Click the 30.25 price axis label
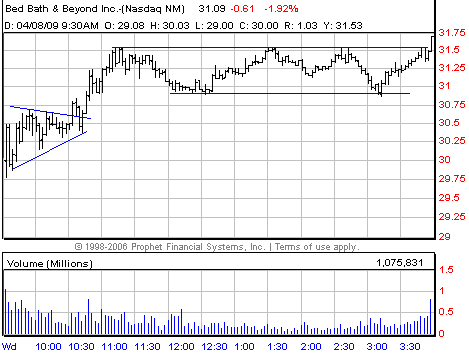 click(x=452, y=141)
